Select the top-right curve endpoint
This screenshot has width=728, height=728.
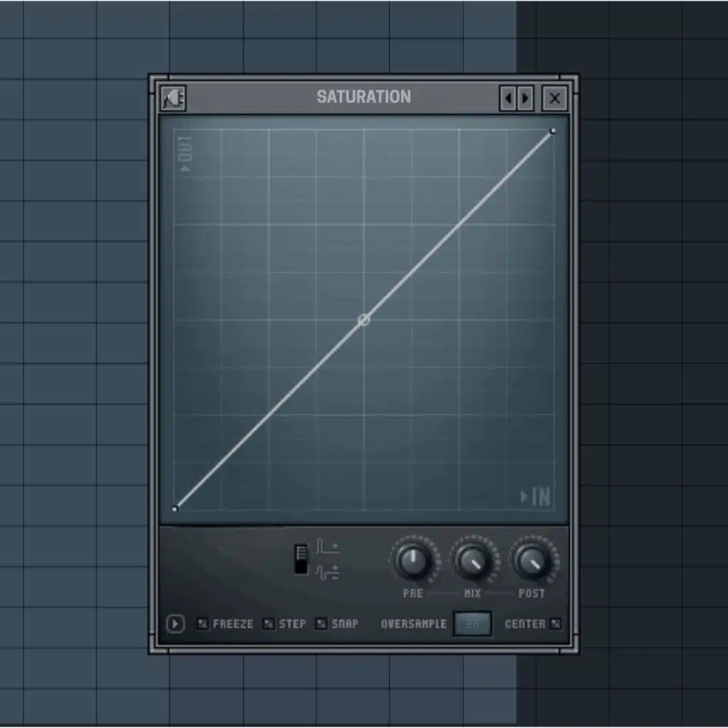coord(552,132)
